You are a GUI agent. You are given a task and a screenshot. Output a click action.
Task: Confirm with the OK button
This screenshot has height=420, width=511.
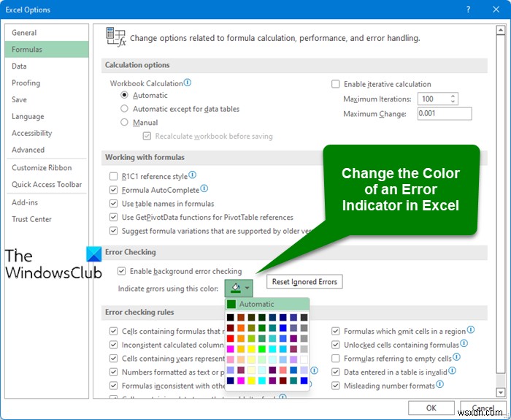pyautogui.click(x=431, y=408)
